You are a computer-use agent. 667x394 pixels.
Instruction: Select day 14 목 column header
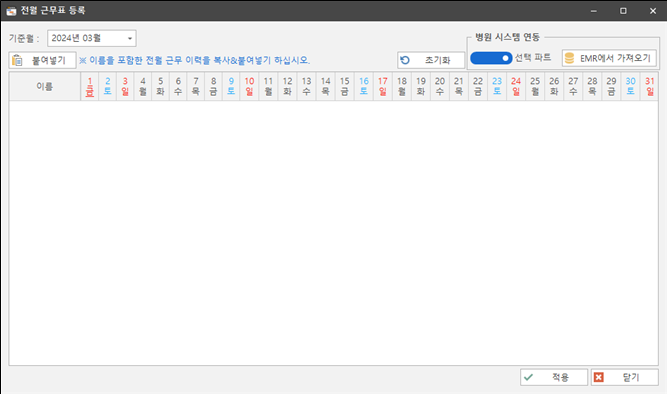coord(326,86)
